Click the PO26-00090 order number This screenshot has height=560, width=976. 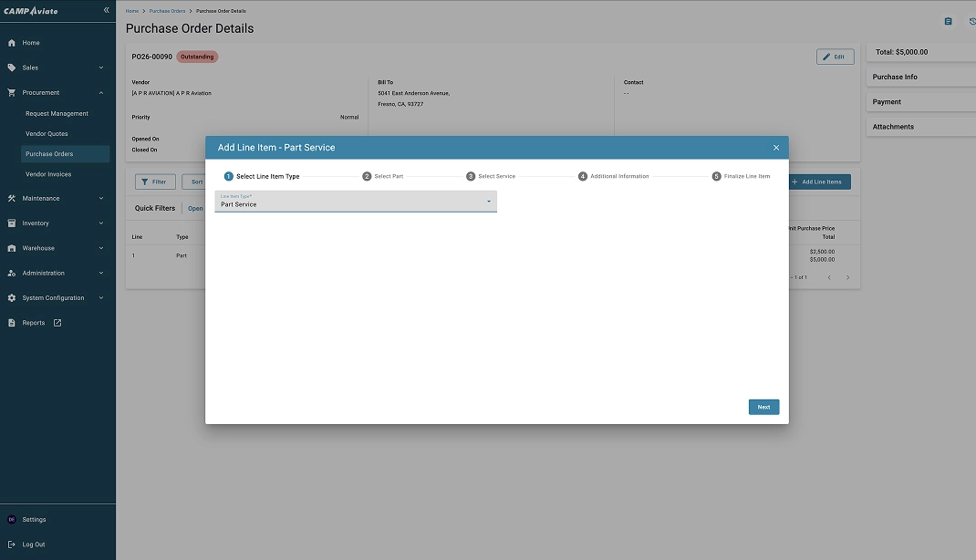coord(152,57)
